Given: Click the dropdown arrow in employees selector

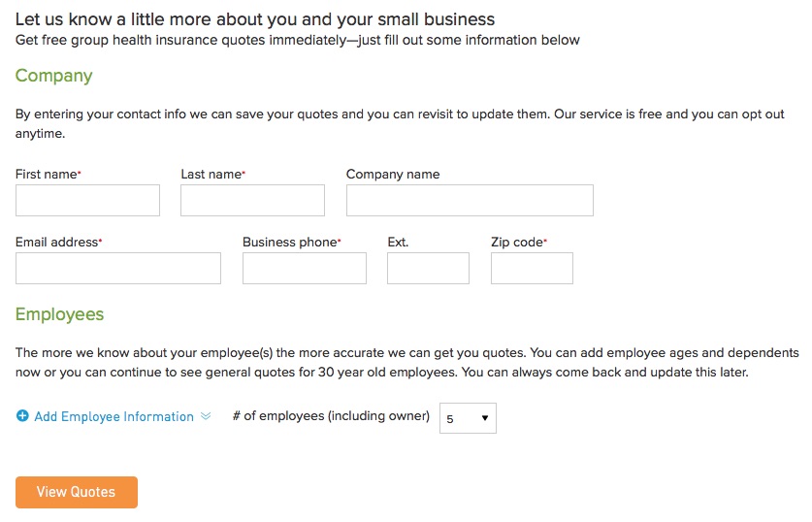Looking at the screenshot, I should click(x=485, y=418).
